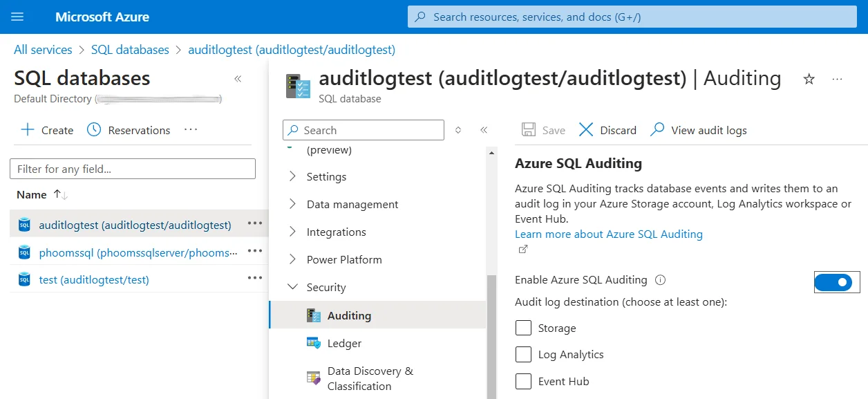Click the Save icon on the Auditing toolbar

pos(543,130)
